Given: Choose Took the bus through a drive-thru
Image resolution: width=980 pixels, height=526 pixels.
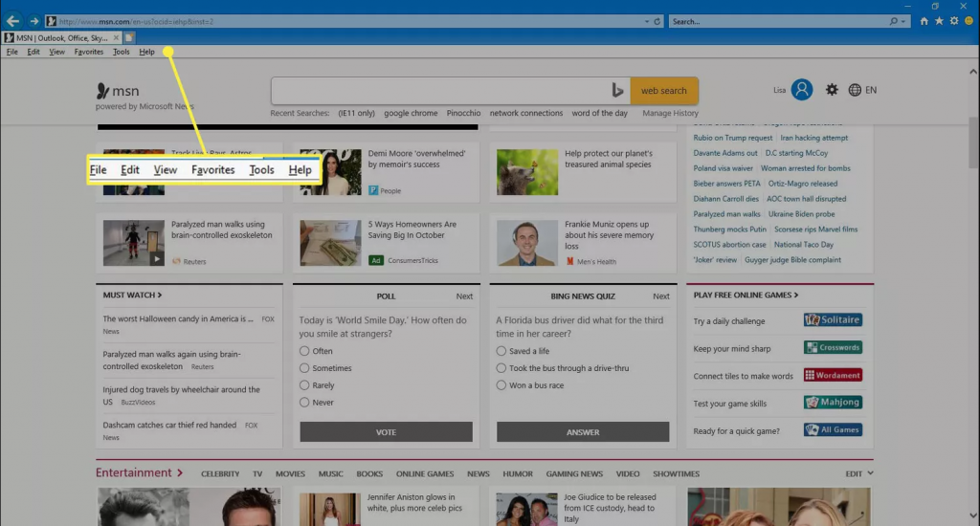Looking at the screenshot, I should coord(501,368).
